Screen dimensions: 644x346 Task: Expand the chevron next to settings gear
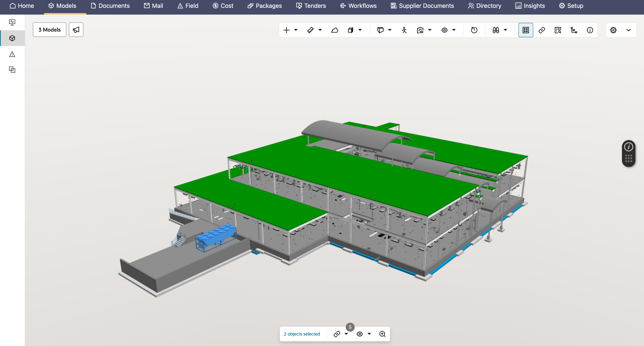pyautogui.click(x=628, y=30)
